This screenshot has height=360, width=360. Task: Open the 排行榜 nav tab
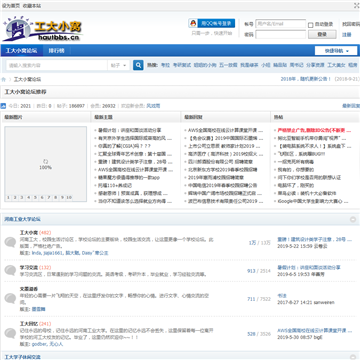click(56, 51)
